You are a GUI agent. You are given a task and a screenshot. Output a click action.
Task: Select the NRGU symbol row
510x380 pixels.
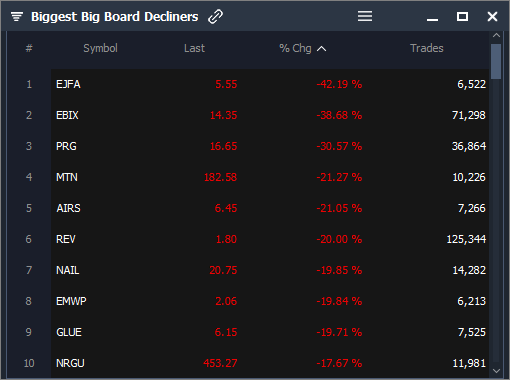[x=270, y=363]
